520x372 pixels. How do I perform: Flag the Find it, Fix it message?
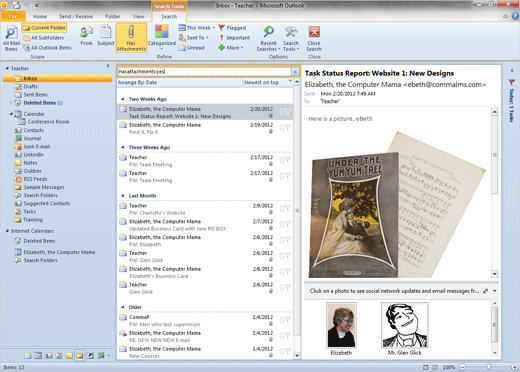[x=288, y=127]
